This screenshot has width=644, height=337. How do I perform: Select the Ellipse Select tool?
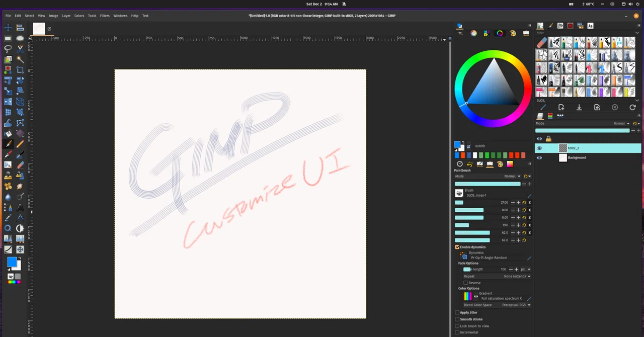[x=20, y=38]
